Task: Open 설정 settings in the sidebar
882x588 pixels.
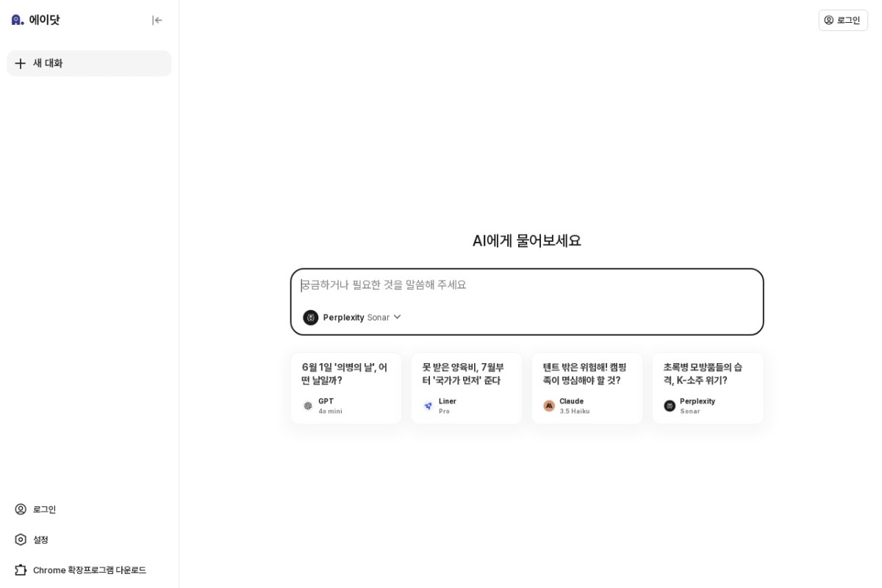Action: pyautogui.click(x=40, y=539)
